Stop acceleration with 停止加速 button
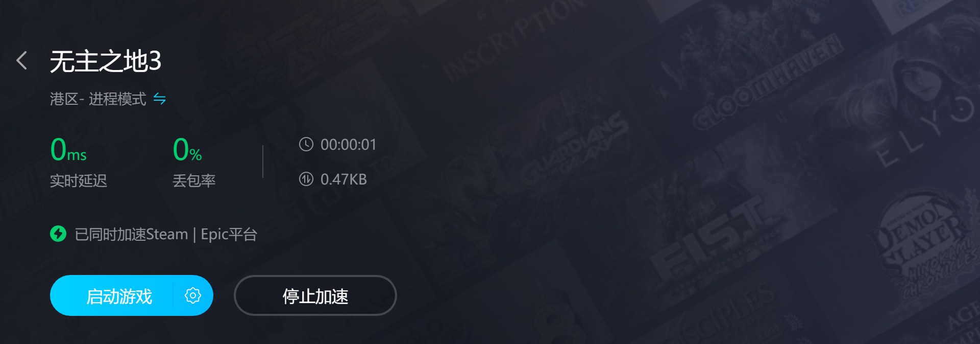Image resolution: width=980 pixels, height=344 pixels. coord(315,295)
